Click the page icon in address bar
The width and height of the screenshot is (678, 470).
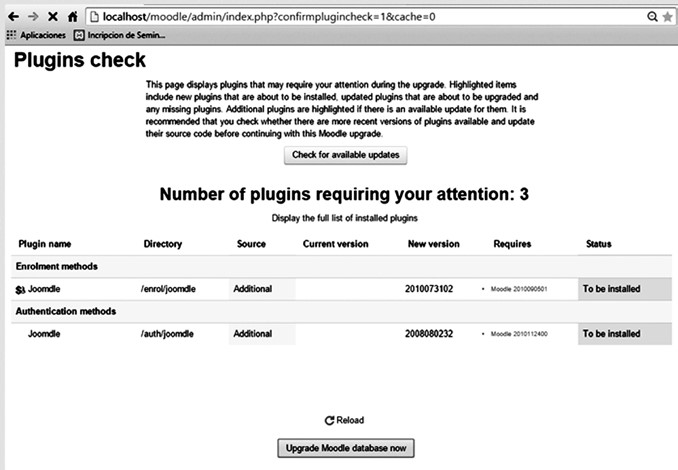[x=94, y=17]
